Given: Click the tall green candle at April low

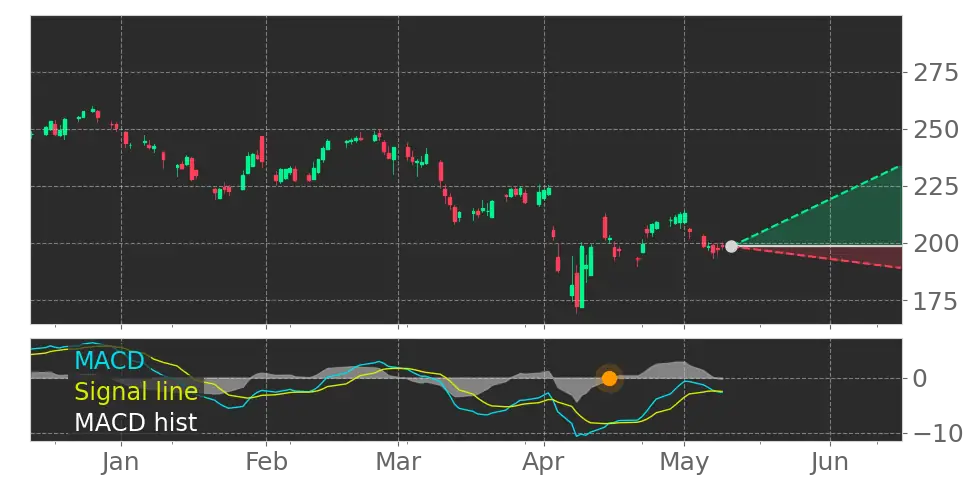Looking at the screenshot, I should (581, 276).
